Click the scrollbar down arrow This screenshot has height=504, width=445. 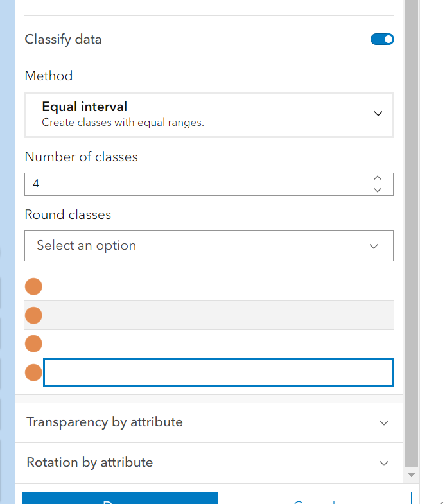412,475
